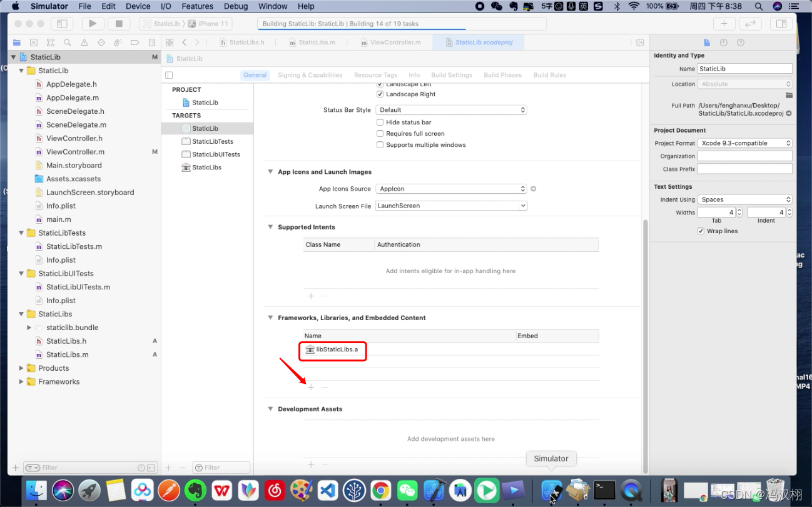Toggle the inspectors panel button

(x=781, y=24)
